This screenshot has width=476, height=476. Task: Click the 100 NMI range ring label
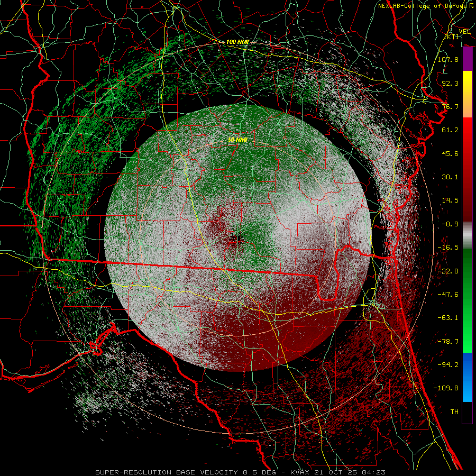(237, 42)
